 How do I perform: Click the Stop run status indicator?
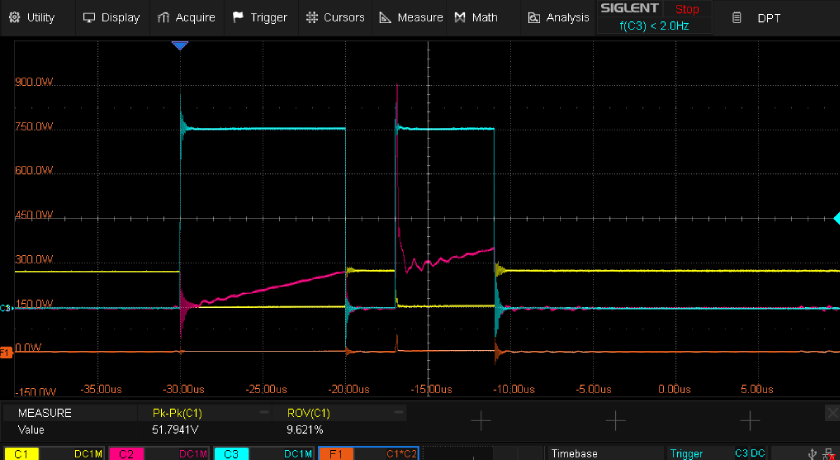click(687, 9)
